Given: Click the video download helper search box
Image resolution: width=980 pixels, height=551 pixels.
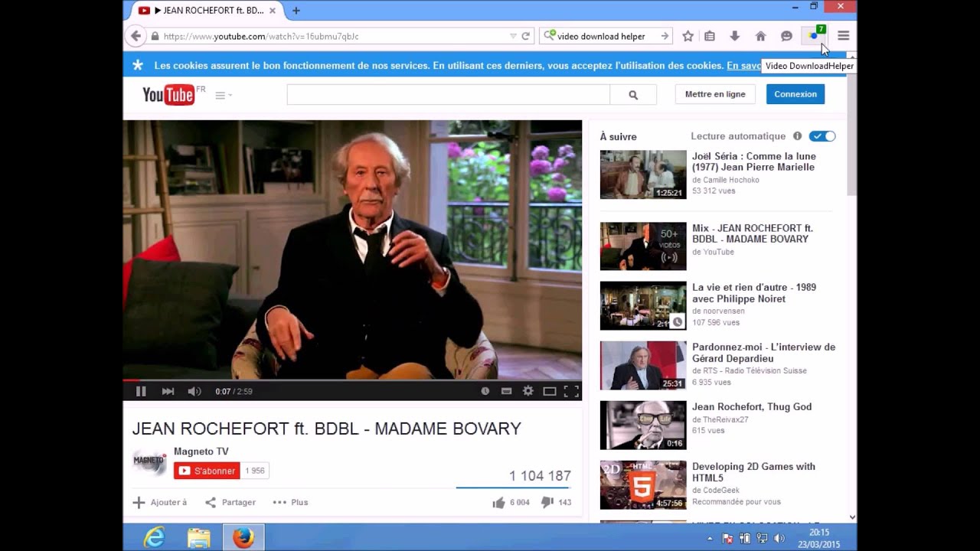Looking at the screenshot, I should point(605,36).
